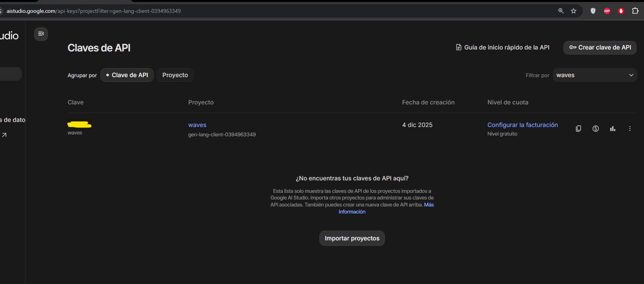This screenshot has height=284, width=644.
Task: Copy the waves API key
Action: tap(579, 129)
